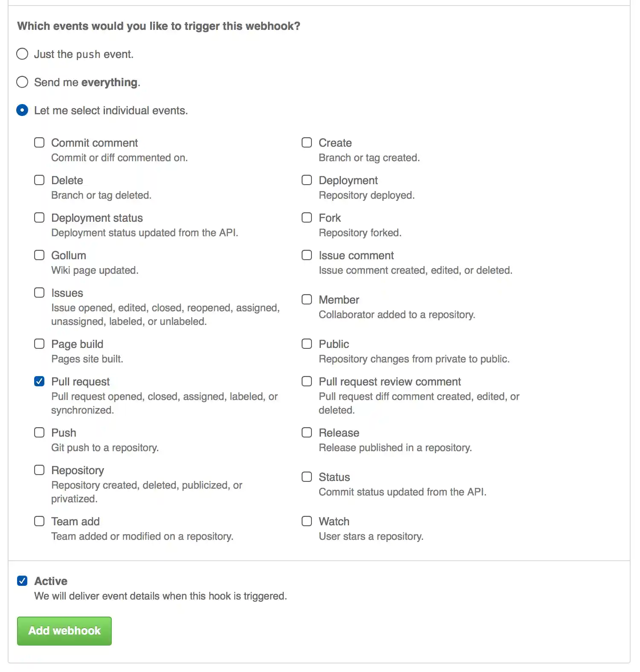This screenshot has height=672, width=640.
Task: Enable the Issues event trigger
Action: (39, 293)
